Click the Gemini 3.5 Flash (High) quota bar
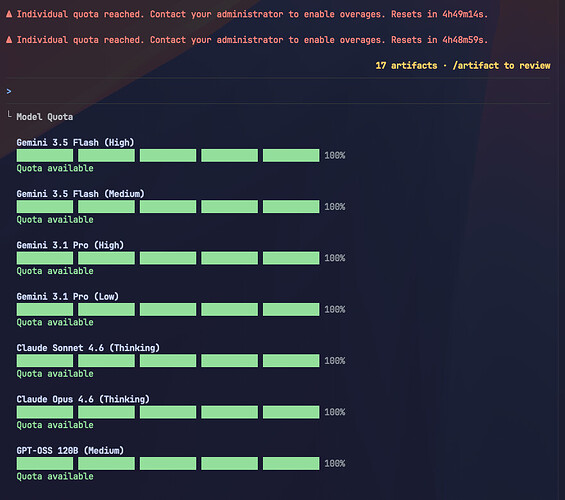Viewport: 565px width, 500px height. tap(168, 156)
